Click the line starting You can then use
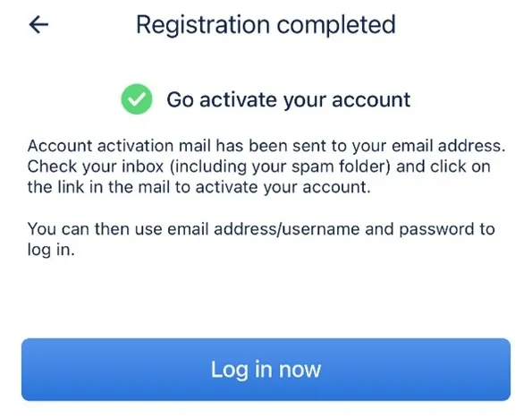This screenshot has width=532, height=418. click(x=261, y=229)
